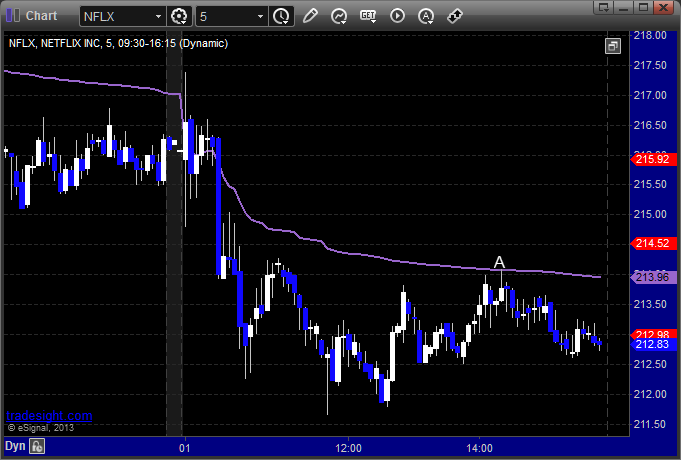Minimize the chart window

click(x=623, y=7)
